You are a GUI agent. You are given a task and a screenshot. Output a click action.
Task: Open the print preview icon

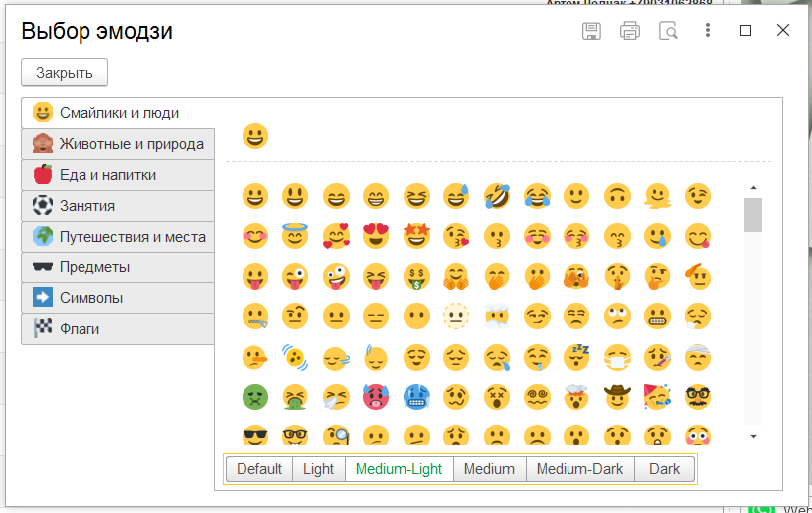point(668,31)
